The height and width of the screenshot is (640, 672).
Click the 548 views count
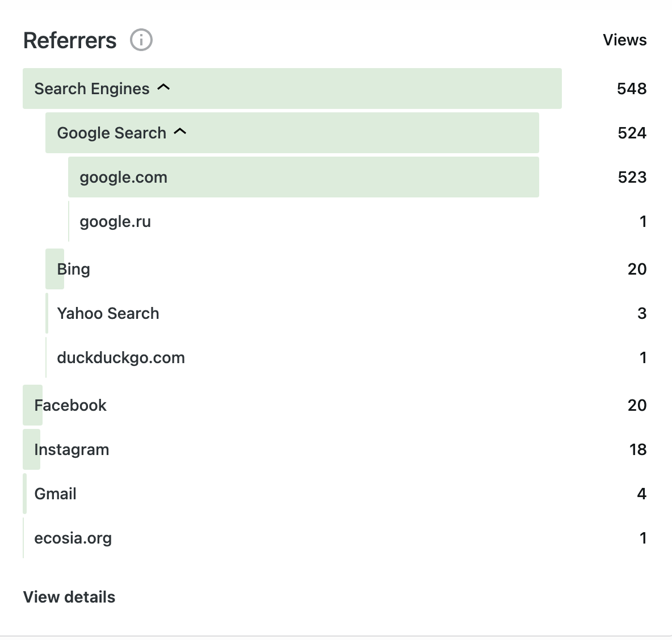[x=632, y=89]
